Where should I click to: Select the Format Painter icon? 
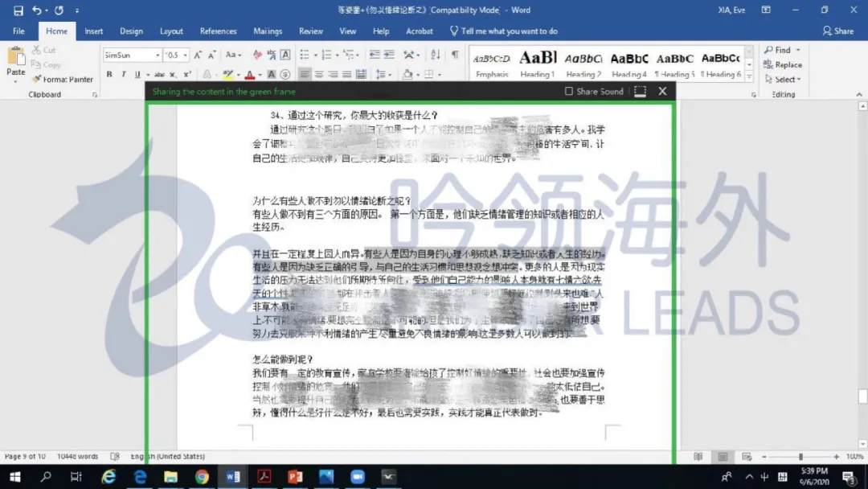37,79
